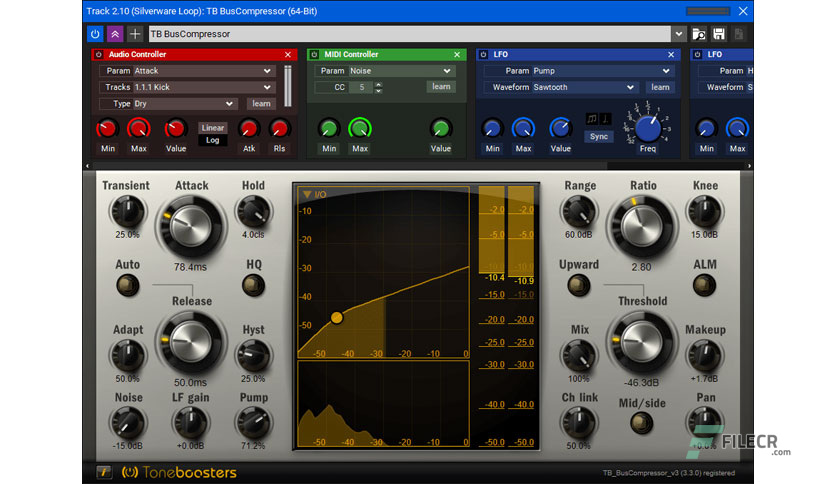Click learn in the MIDI Controller
The height and width of the screenshot is (484, 836).
[441, 87]
